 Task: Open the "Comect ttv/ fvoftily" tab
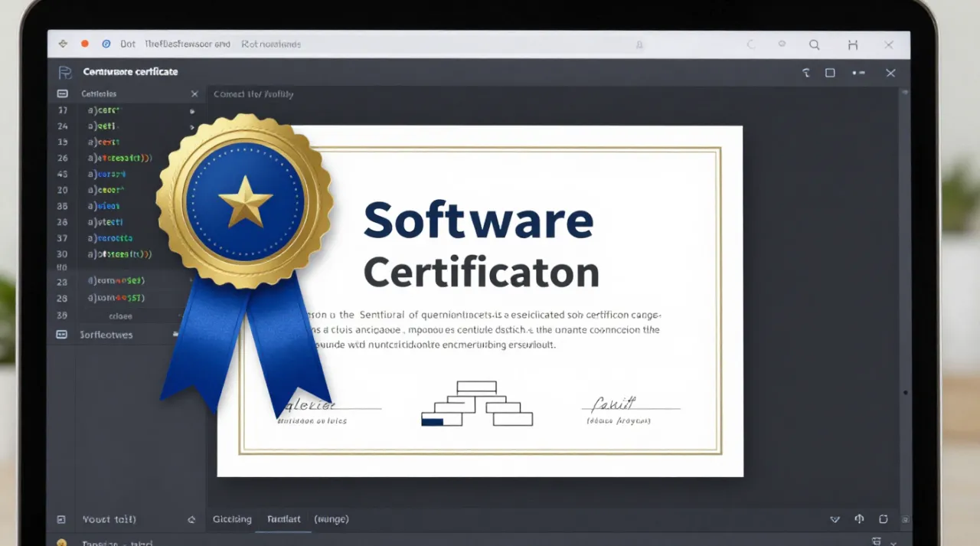(x=253, y=94)
